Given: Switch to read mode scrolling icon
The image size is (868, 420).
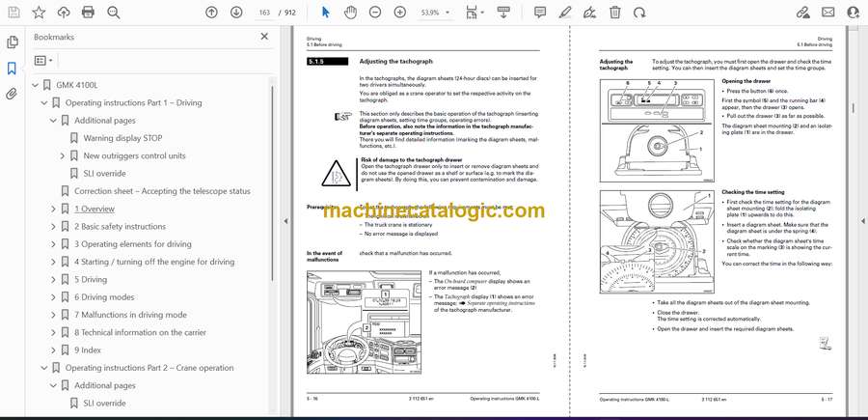Looking at the screenshot, I should [x=503, y=13].
